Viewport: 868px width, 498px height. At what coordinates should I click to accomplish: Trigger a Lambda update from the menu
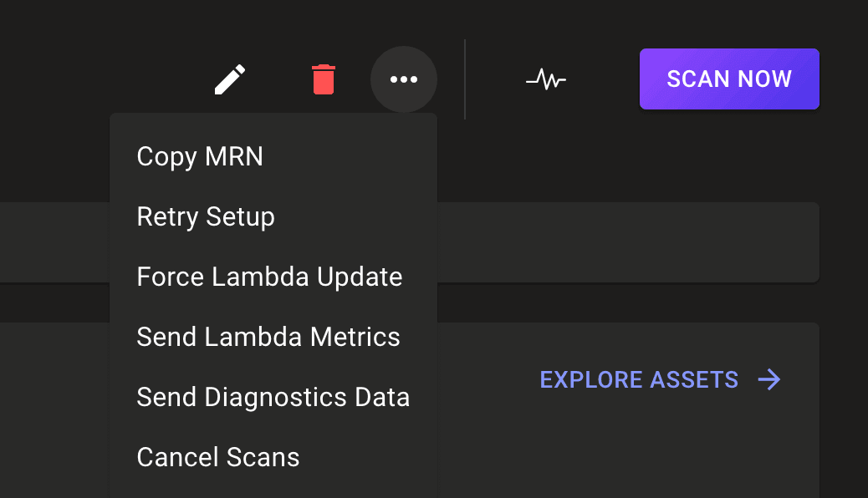tap(269, 277)
